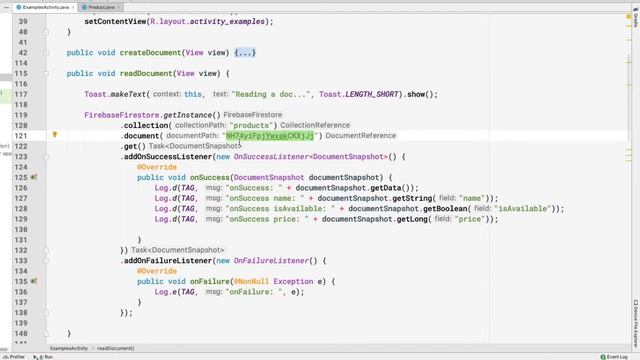Click addOnFailureListener on line 133

click(x=168, y=261)
